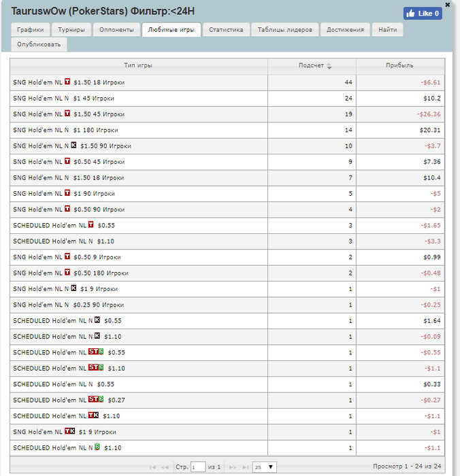Click the Прибыль column header

[400, 65]
